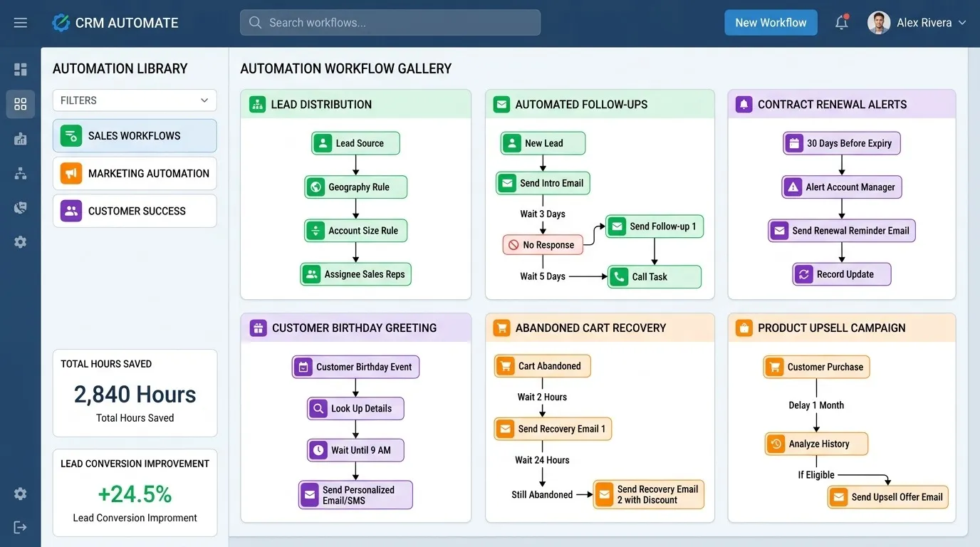Screen dimensions: 980x547
Task: Select Send Recovery Email 2 with Discount node
Action: click(x=649, y=494)
